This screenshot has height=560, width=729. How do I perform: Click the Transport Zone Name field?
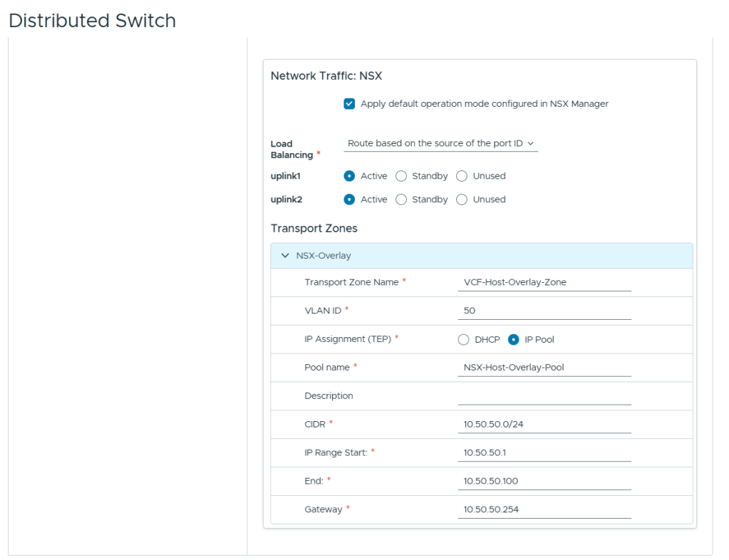[544, 282]
